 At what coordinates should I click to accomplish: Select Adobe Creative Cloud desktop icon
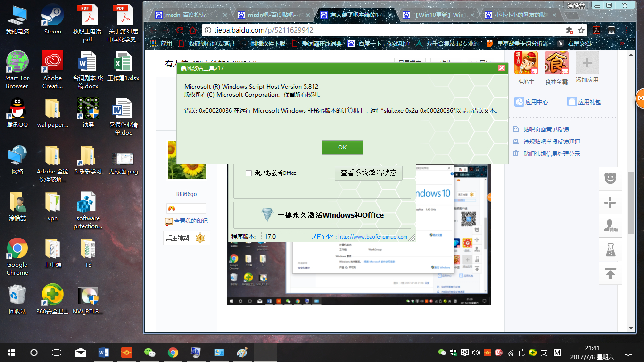pyautogui.click(x=52, y=70)
